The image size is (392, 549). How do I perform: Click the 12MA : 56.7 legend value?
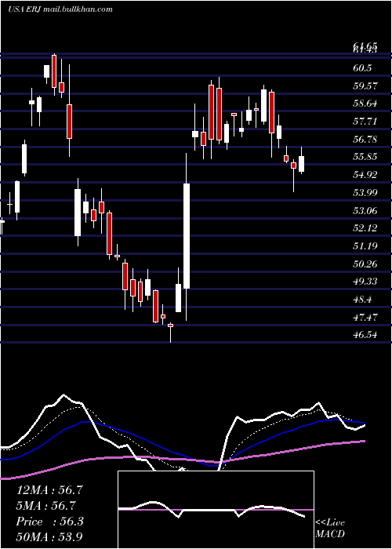click(49, 490)
